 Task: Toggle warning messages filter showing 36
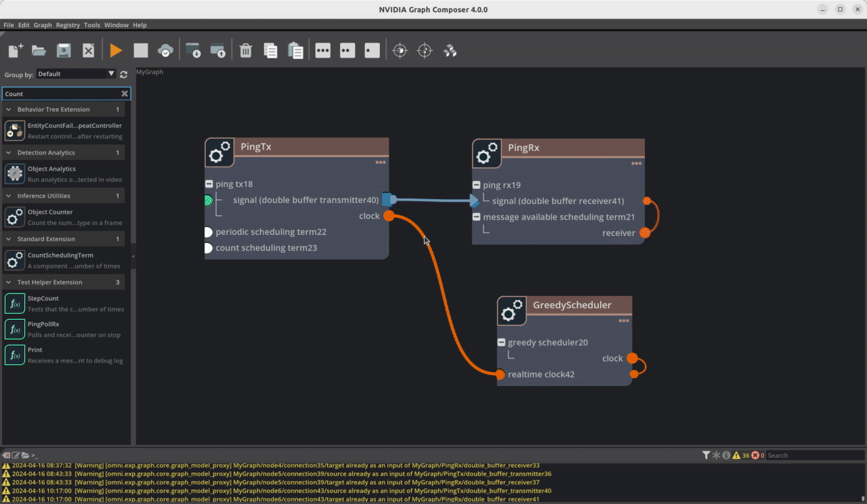(740, 455)
